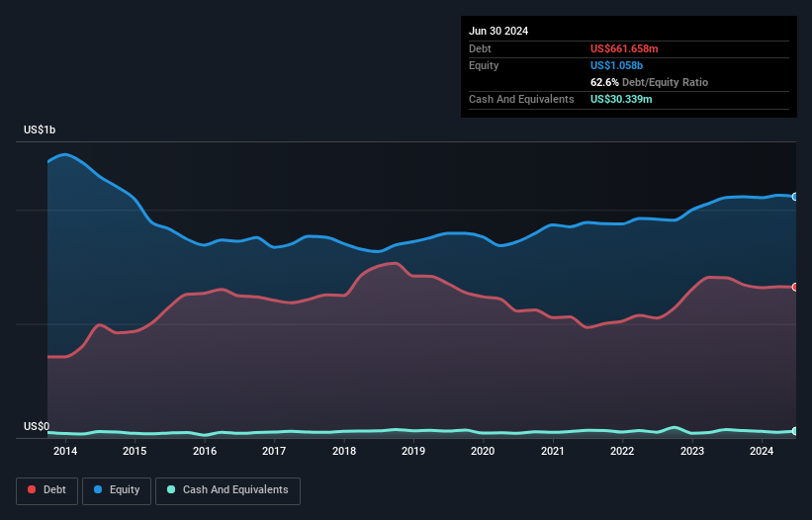Click the US$30.339m cash value
The image size is (812, 520).
[621, 99]
